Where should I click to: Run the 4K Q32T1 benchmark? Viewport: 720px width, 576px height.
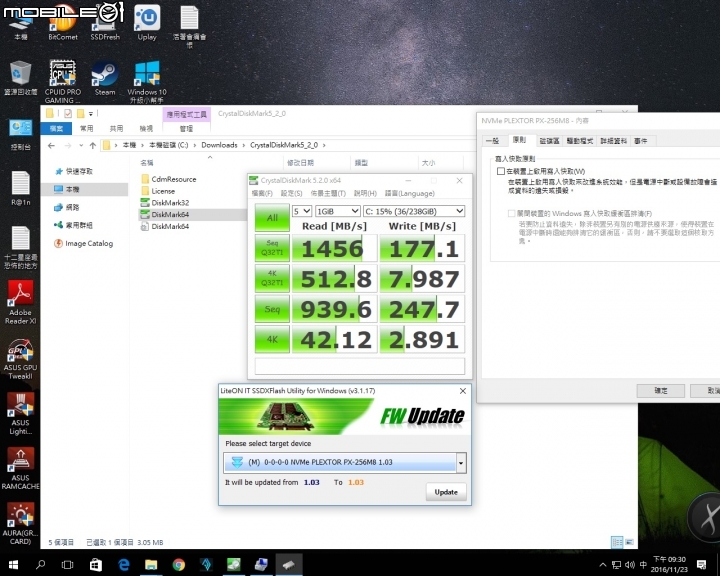[272, 278]
